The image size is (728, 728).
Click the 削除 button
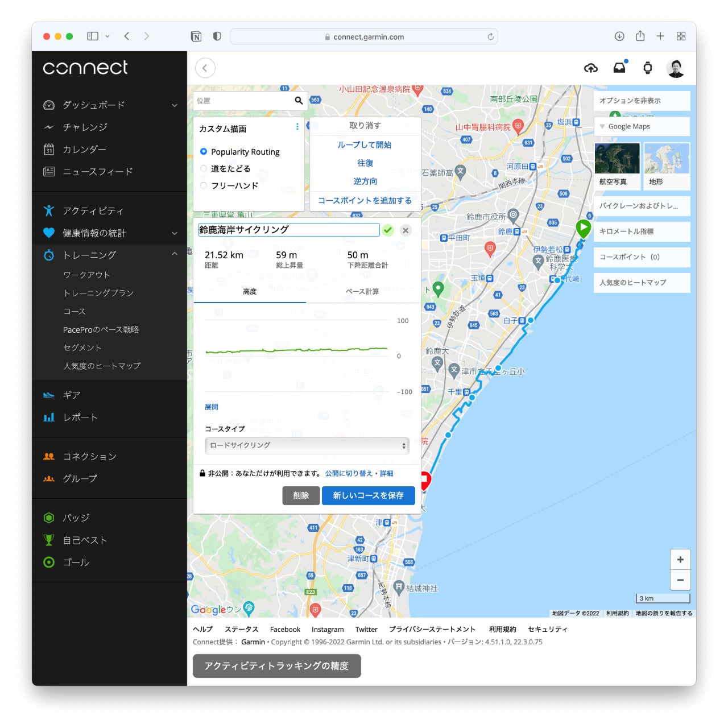[x=301, y=495]
